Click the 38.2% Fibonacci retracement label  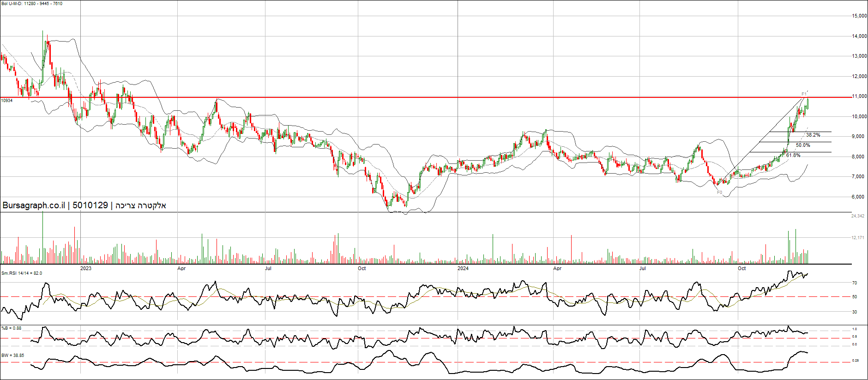[813, 135]
